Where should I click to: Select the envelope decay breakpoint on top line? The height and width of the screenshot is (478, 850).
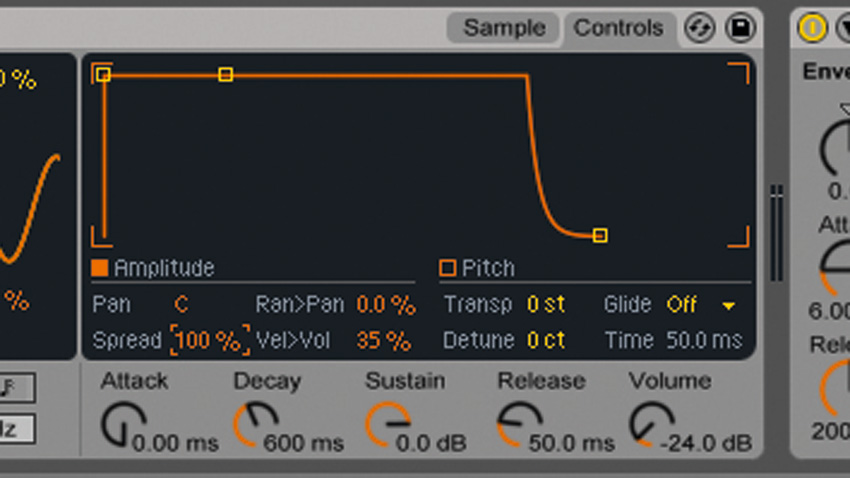point(226,75)
